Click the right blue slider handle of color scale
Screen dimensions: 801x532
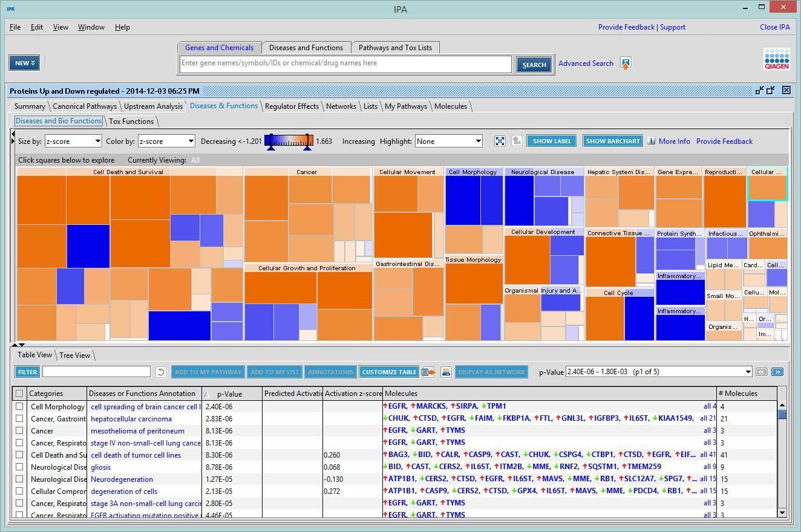307,148
